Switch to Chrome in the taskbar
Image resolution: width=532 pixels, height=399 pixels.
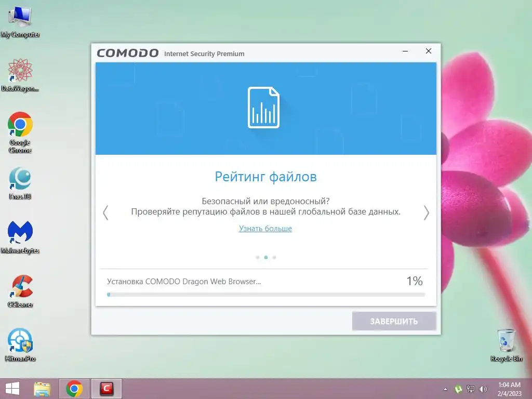point(74,389)
